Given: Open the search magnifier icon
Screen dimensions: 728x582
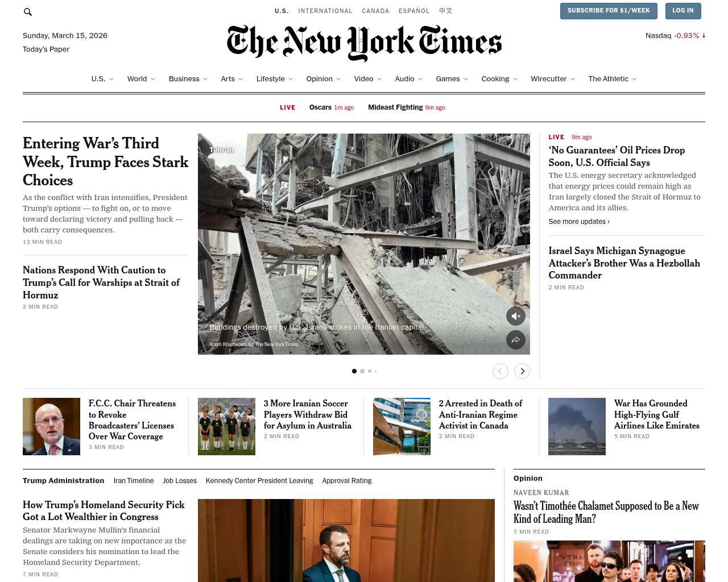Looking at the screenshot, I should 28,11.
